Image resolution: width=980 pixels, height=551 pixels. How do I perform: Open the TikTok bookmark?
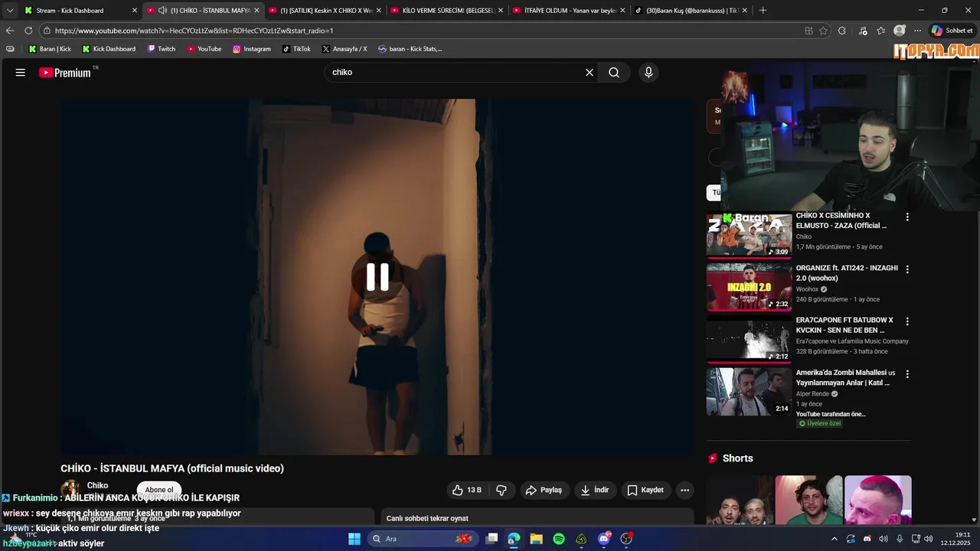tap(296, 49)
